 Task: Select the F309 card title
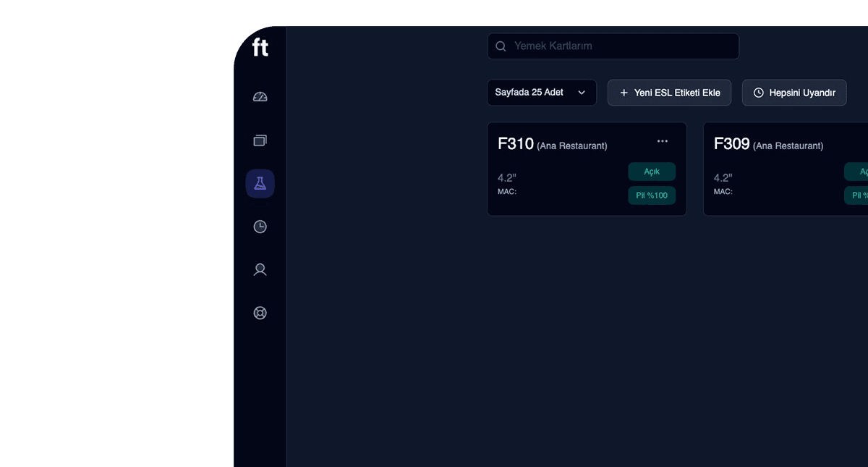click(731, 144)
